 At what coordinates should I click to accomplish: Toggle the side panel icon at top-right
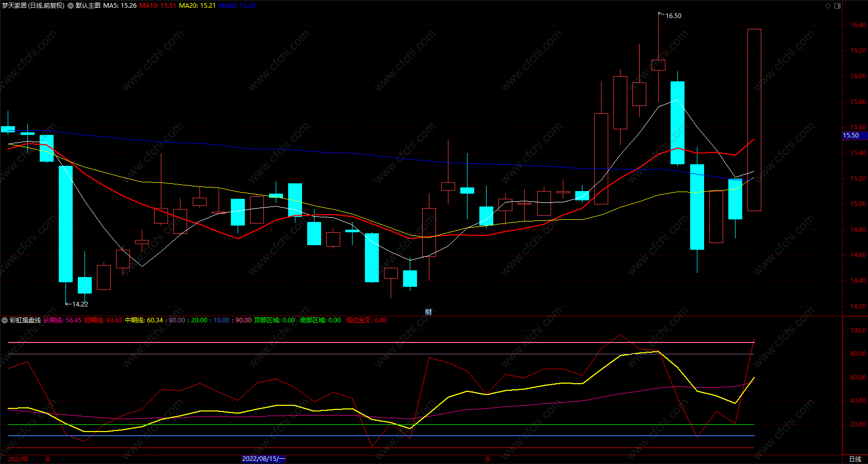[x=838, y=6]
